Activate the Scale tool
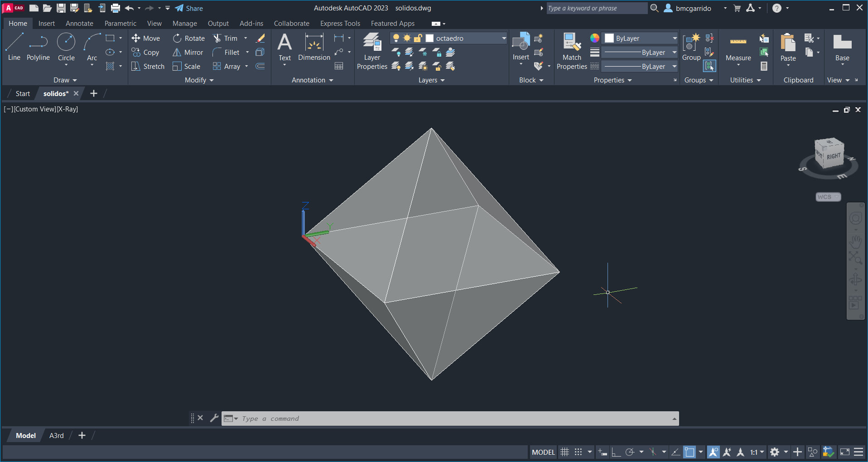 coord(187,67)
